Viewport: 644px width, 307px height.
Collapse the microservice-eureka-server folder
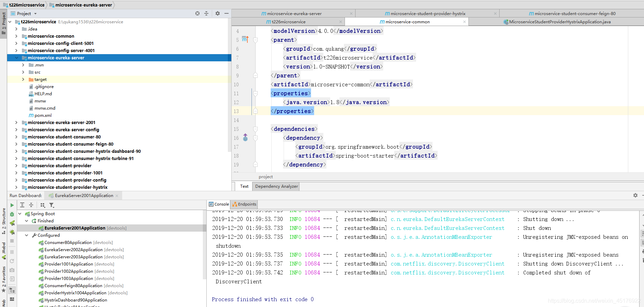[16, 58]
